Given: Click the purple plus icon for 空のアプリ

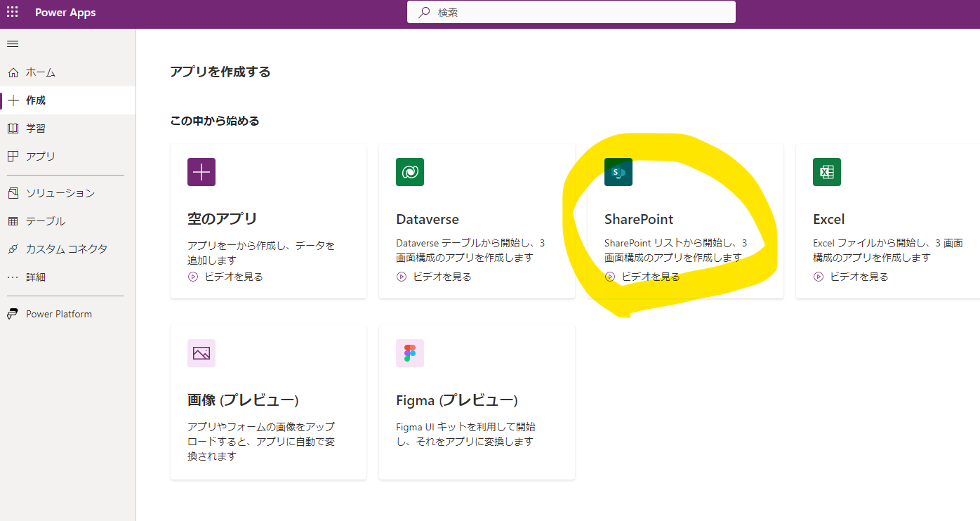Looking at the screenshot, I should click(x=201, y=172).
